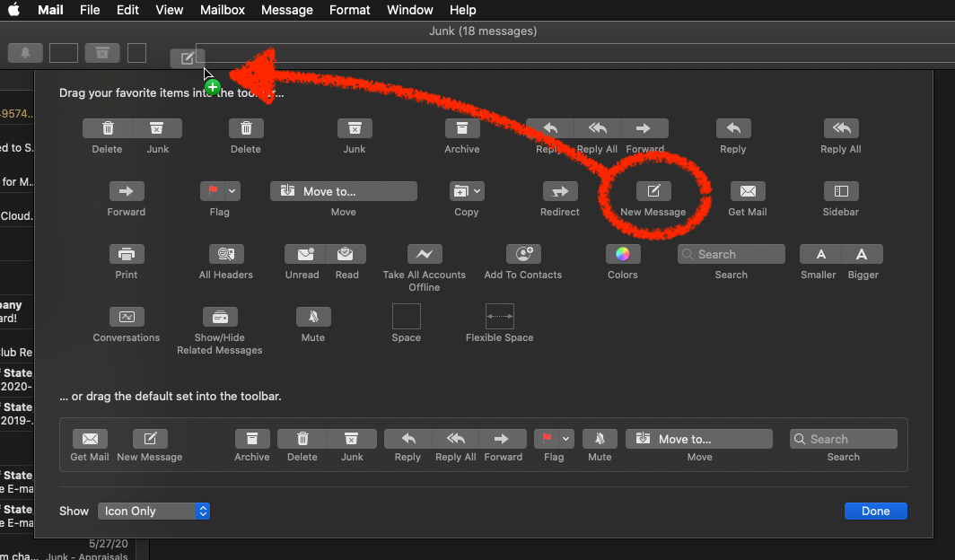Image resolution: width=955 pixels, height=560 pixels.
Task: Click the Flexible Space item
Action: 500,317
